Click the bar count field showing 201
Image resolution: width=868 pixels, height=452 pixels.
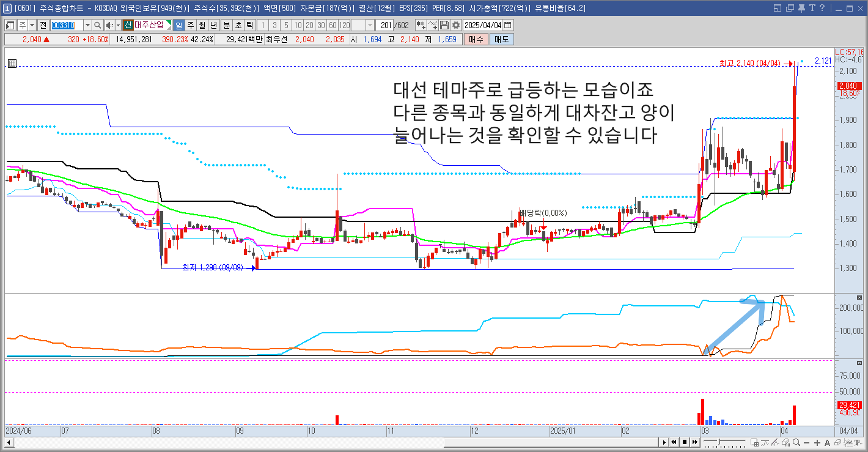click(x=384, y=25)
